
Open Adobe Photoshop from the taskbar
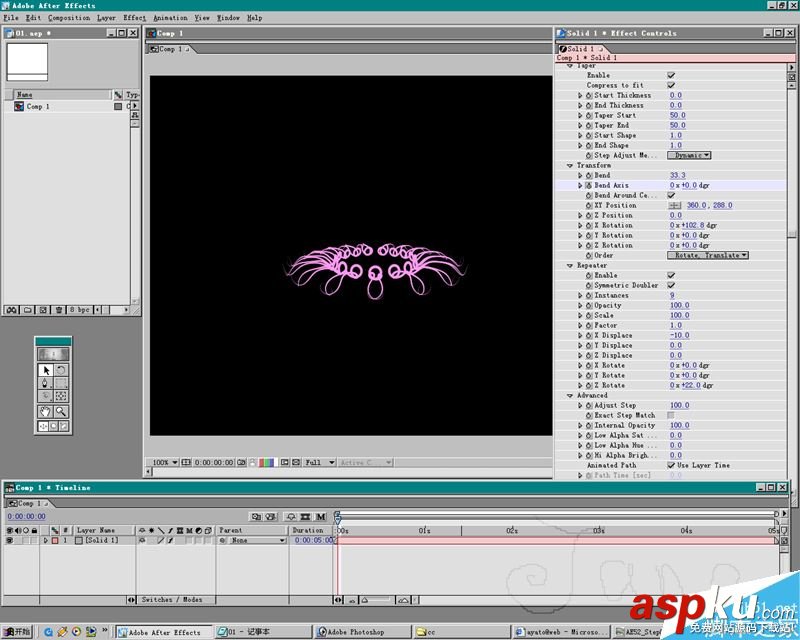pos(355,632)
